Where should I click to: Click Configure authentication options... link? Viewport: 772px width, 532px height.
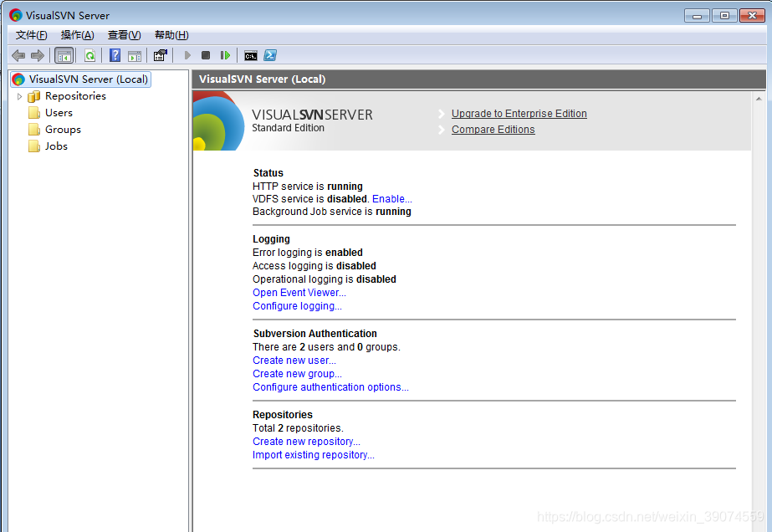[330, 387]
